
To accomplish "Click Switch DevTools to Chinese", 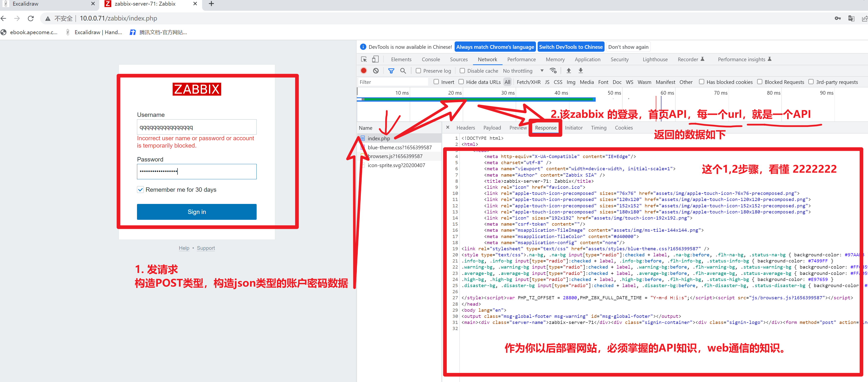I will pyautogui.click(x=570, y=47).
